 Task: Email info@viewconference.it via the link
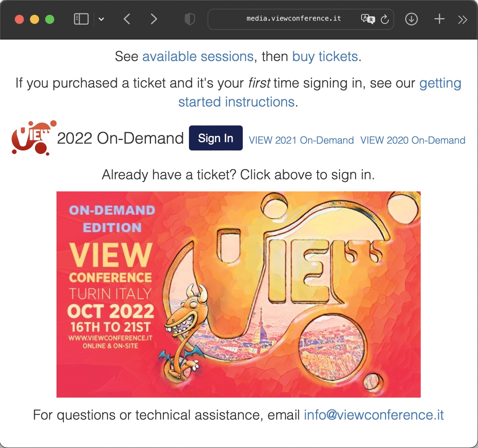374,415
